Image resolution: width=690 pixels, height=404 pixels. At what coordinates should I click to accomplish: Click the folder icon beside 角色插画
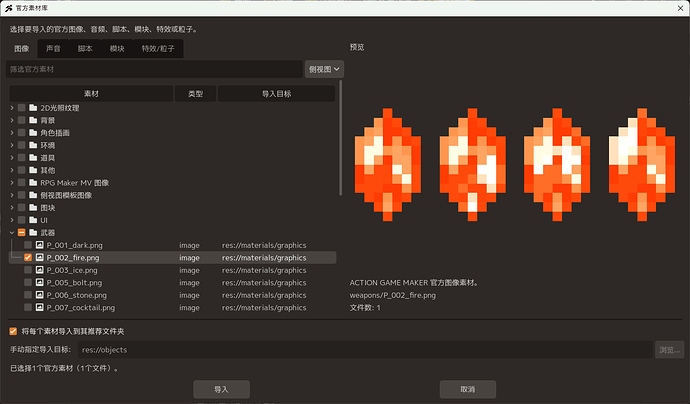pyautogui.click(x=33, y=132)
